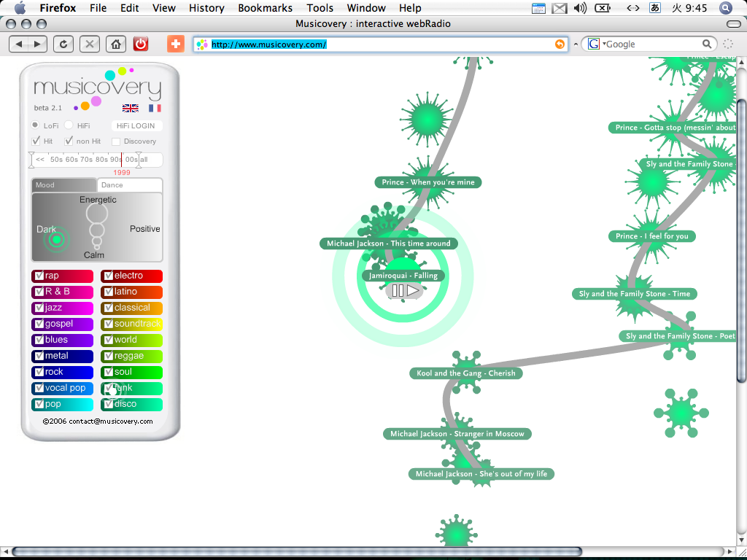Click the address bar URL field
Screen dimensions: 747x560
[x=381, y=44]
